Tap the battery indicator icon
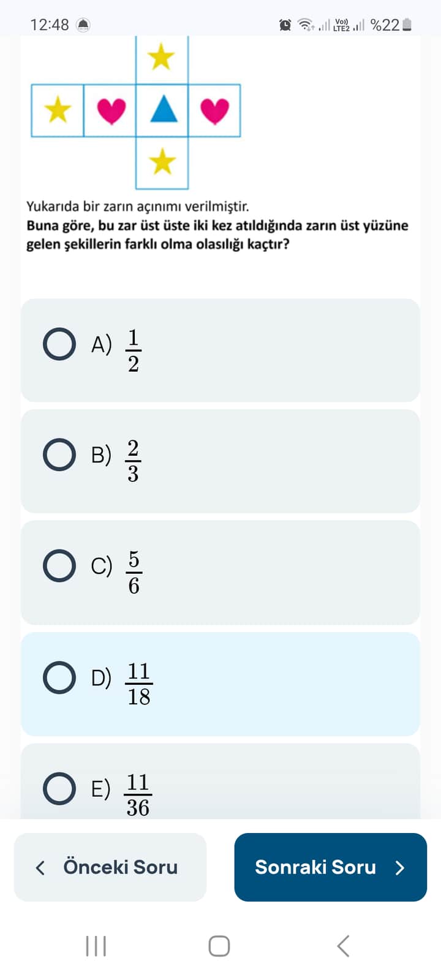Viewport: 441px width, 980px height. (x=407, y=25)
